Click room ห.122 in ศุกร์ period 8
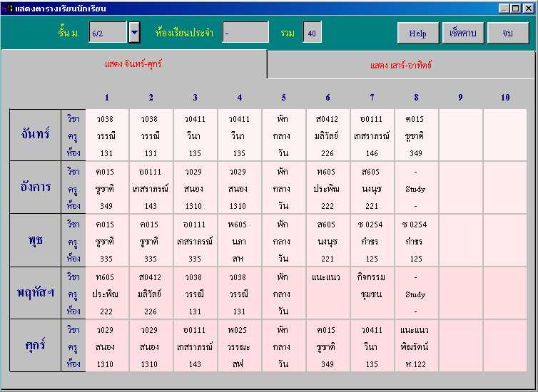 415,364
